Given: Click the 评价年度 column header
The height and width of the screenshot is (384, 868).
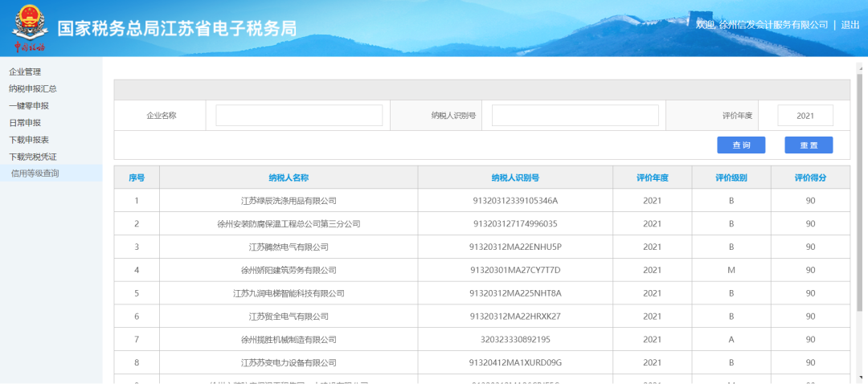Looking at the screenshot, I should click(653, 178).
